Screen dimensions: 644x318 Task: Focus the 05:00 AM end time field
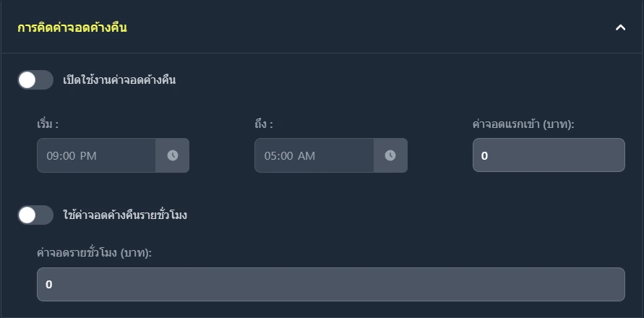click(314, 155)
